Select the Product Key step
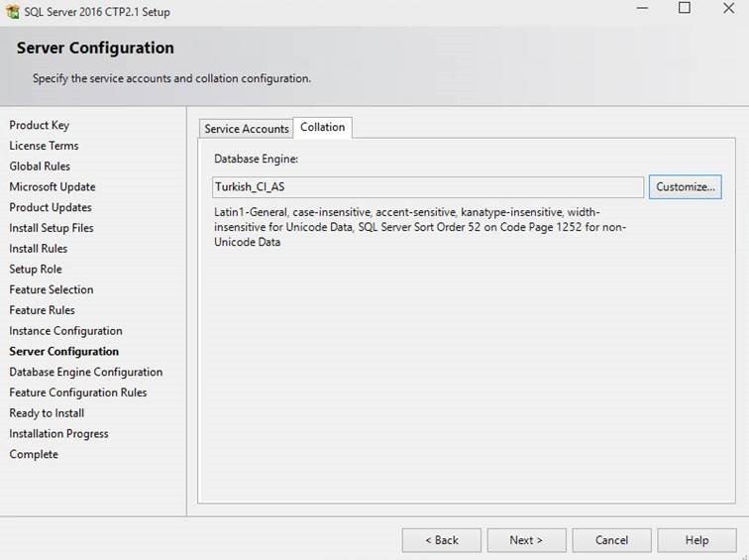The height and width of the screenshot is (560, 749). (40, 125)
